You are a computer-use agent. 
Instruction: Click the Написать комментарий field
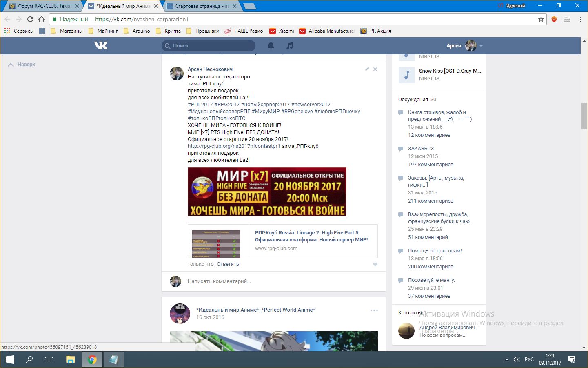coord(282,281)
